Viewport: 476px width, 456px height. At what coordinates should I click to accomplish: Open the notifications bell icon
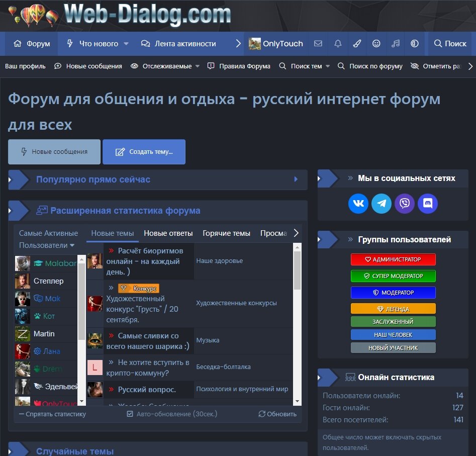[x=338, y=43]
